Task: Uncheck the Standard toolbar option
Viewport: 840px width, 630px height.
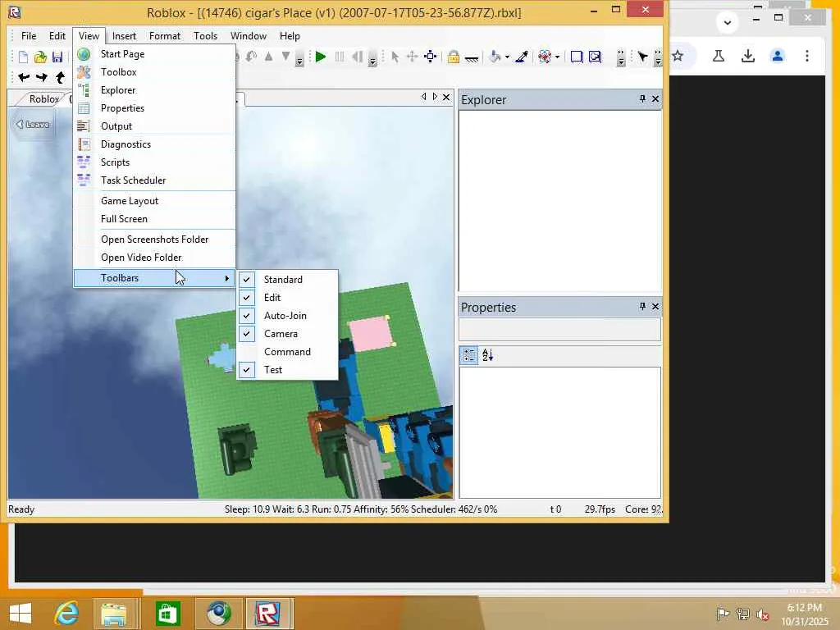Action: [287, 279]
